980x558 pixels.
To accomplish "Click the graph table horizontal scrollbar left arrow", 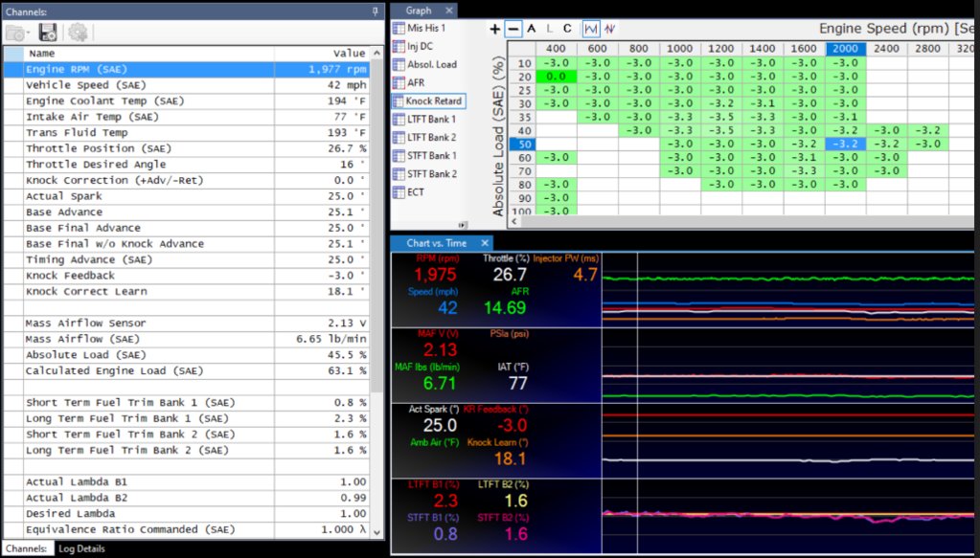I will click(513, 221).
